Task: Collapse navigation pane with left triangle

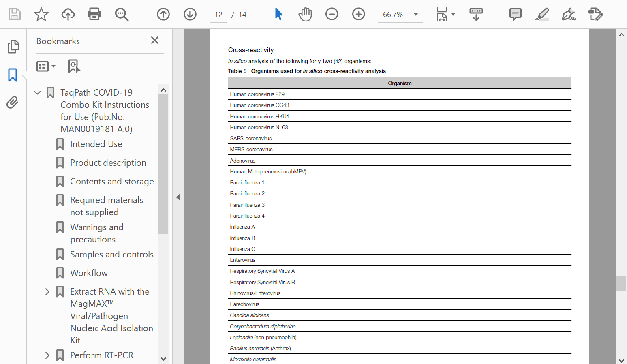Action: (178, 197)
